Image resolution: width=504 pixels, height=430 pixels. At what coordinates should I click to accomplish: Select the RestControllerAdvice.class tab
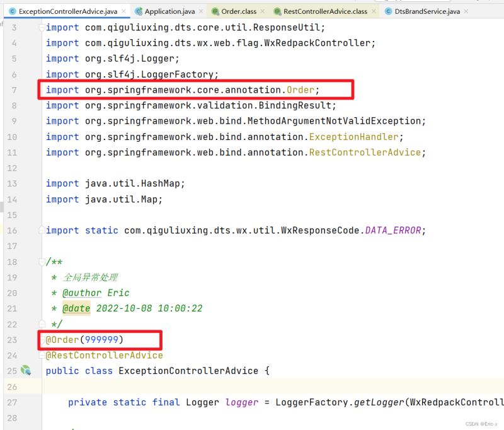324,11
